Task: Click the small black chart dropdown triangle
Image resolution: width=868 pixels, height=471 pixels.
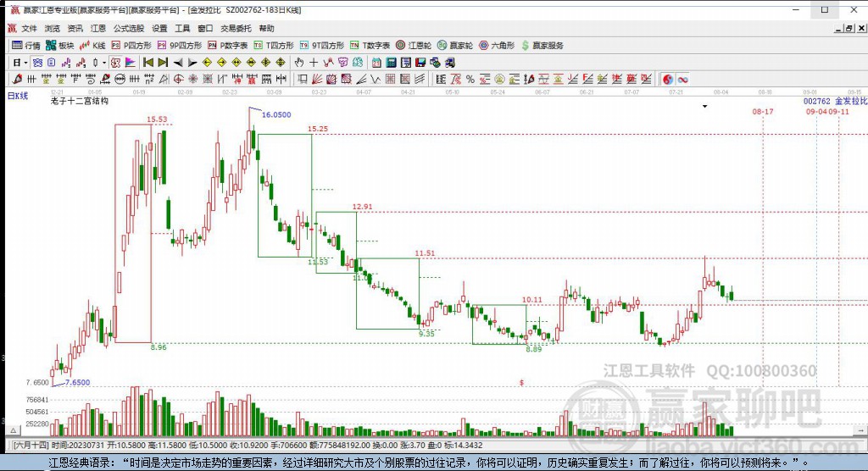Action: click(x=704, y=106)
